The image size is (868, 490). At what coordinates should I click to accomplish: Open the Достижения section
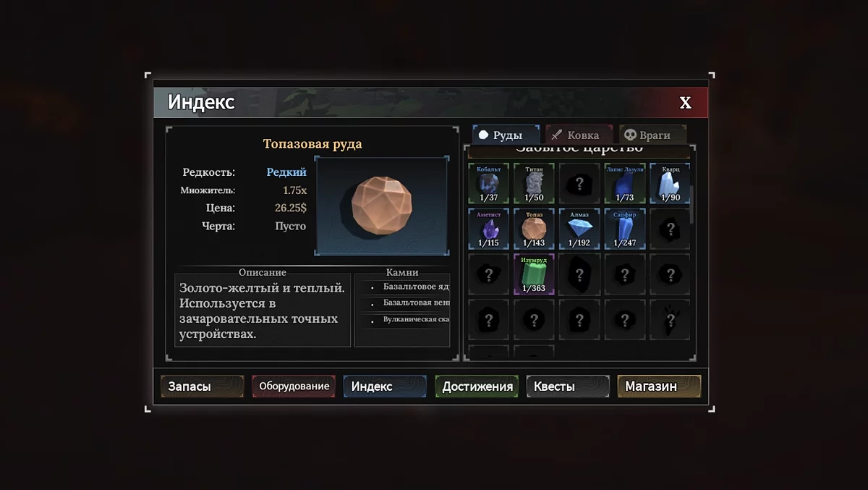477,386
